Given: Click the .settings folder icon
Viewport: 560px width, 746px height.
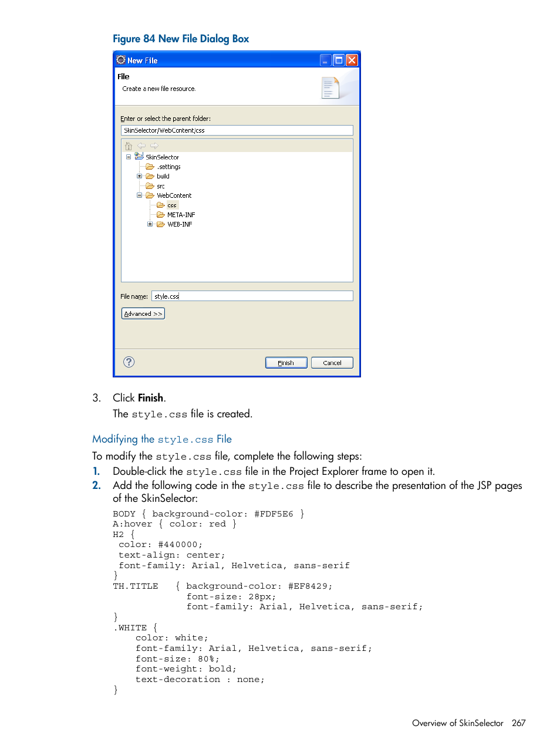Looking at the screenshot, I should 150,167.
